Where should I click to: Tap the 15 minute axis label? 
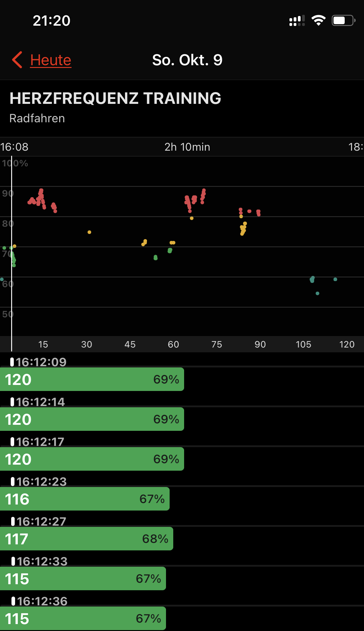click(43, 344)
